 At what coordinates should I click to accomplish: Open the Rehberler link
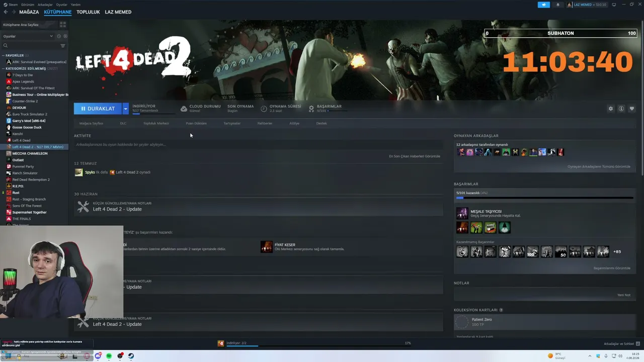pos(265,123)
